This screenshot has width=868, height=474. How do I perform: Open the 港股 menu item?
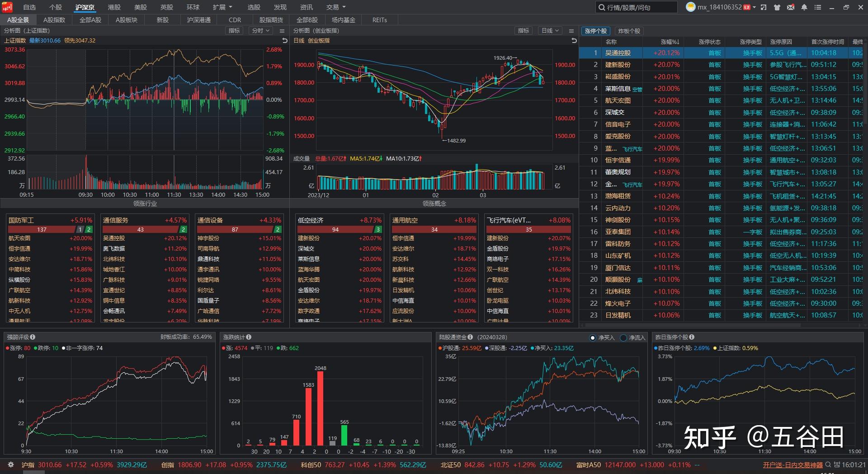point(114,7)
